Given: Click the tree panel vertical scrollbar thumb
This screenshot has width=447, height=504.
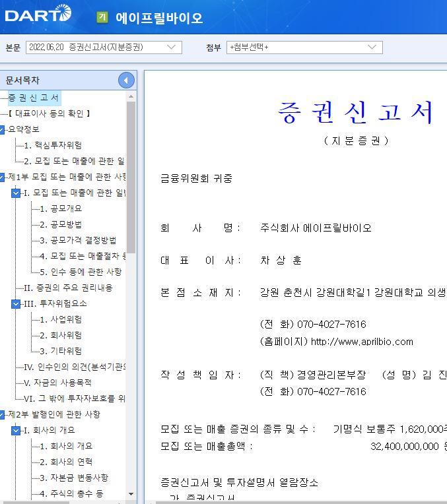Looking at the screenshot, I should click(x=131, y=177).
